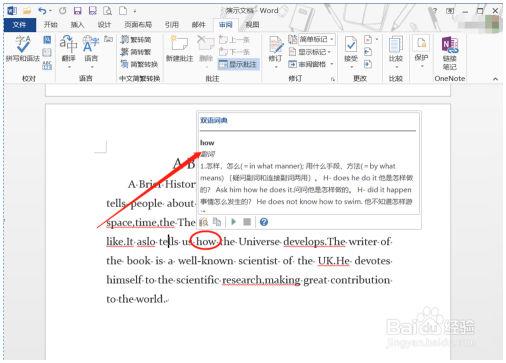The image size is (506, 363).
Task: Click the word "well-known" in document
Action: [x=206, y=261]
